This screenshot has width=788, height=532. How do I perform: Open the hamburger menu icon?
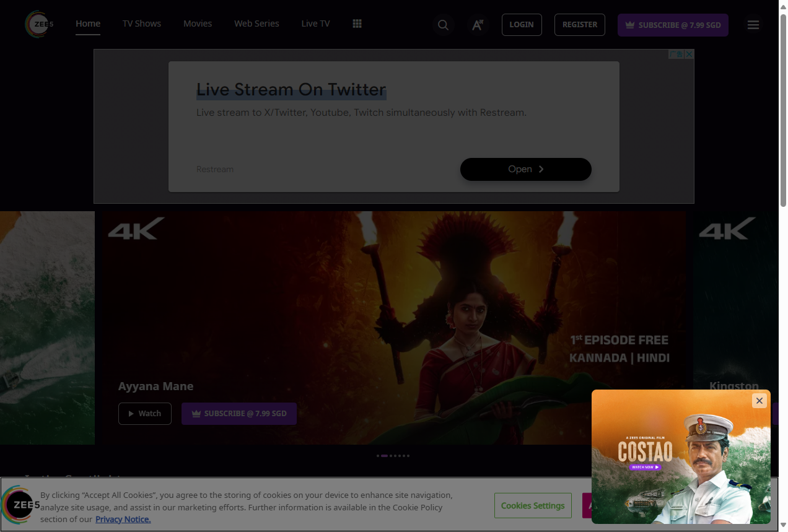753,25
